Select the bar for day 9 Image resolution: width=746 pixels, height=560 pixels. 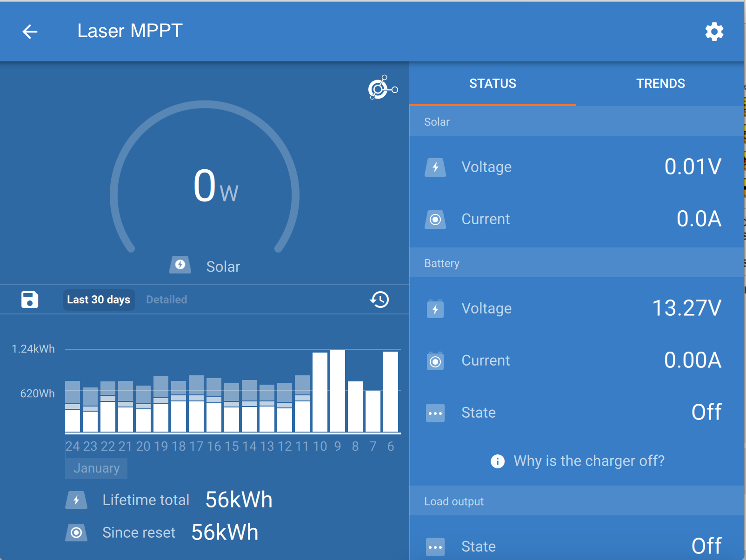click(338, 391)
